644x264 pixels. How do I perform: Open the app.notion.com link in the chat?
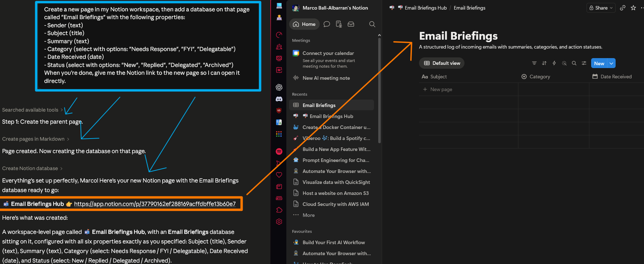click(155, 204)
